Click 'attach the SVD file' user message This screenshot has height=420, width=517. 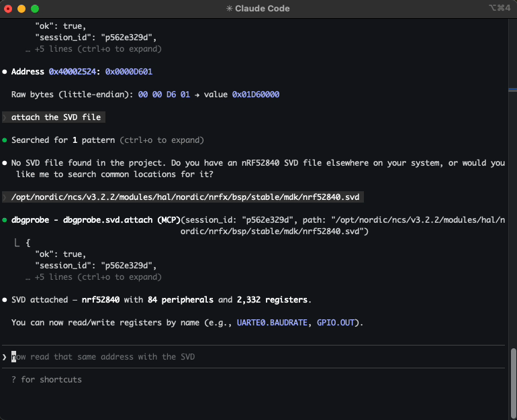point(54,117)
